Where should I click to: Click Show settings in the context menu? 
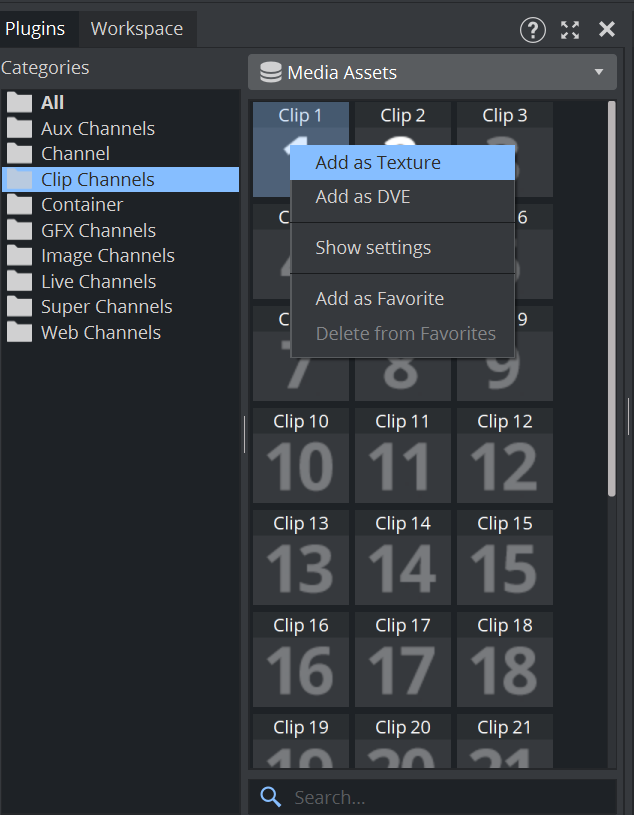(x=373, y=248)
